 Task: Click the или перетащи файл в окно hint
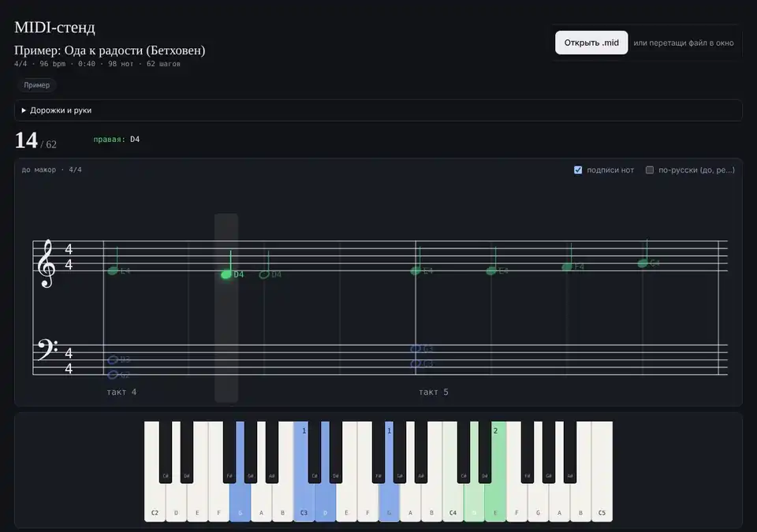[x=684, y=43]
